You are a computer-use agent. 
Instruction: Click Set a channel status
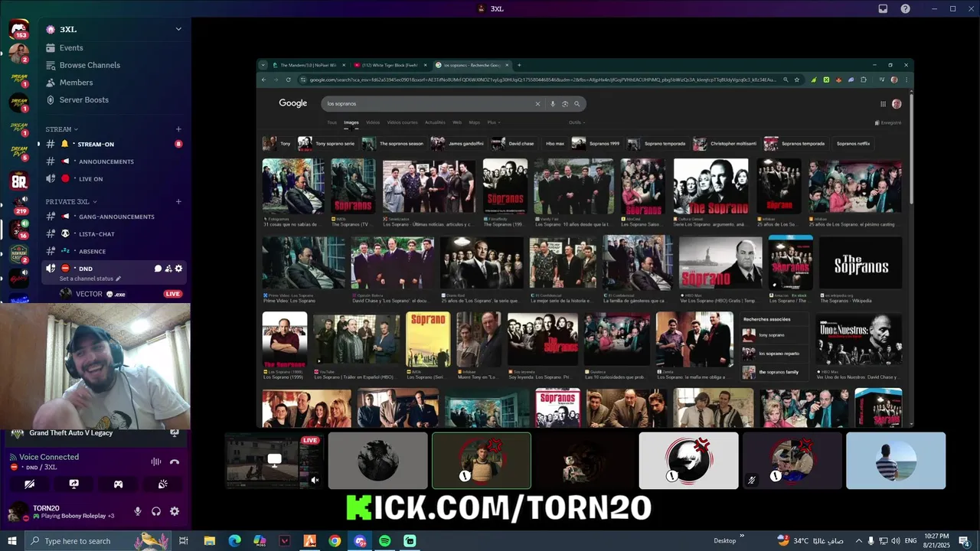pos(90,279)
